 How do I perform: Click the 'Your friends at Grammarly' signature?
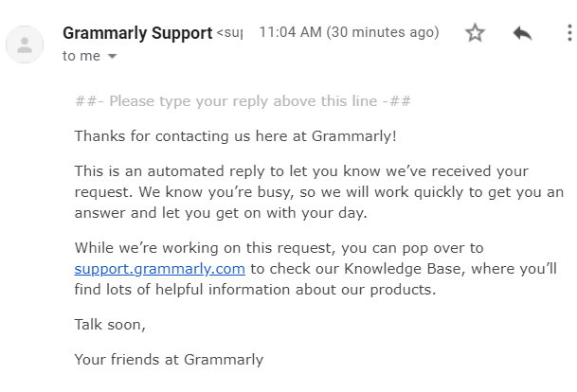click(169, 360)
